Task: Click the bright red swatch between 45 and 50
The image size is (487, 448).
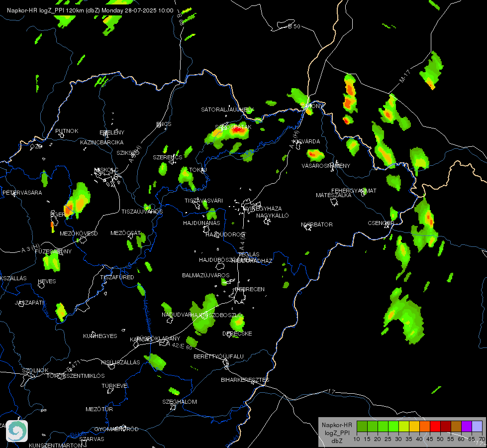Action: coord(435,426)
